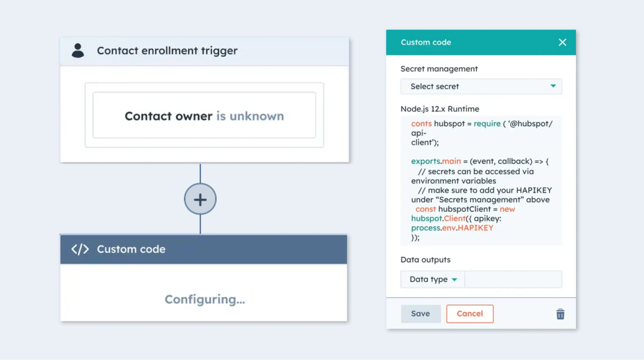Click the plus icon to add an action
The width and height of the screenshot is (644, 360).
200,199
